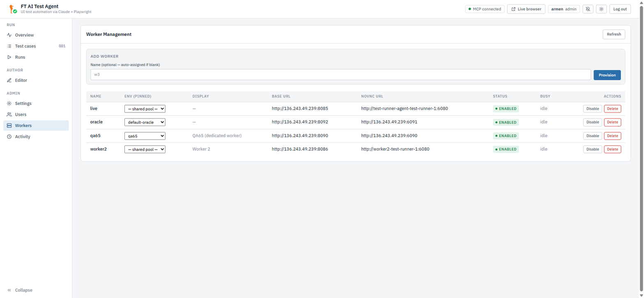Click the Overview pulse icon in sidebar
The width and height of the screenshot is (644, 298).
click(9, 35)
